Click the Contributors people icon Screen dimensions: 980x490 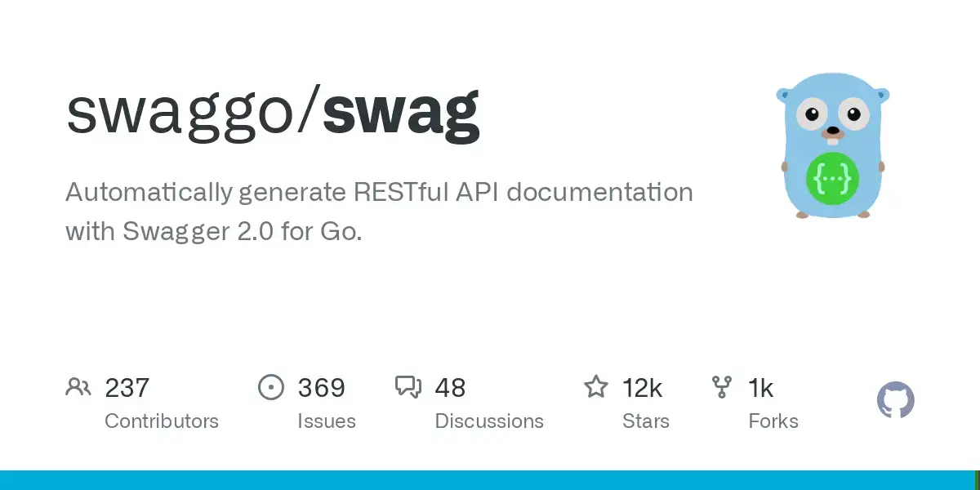coord(78,387)
